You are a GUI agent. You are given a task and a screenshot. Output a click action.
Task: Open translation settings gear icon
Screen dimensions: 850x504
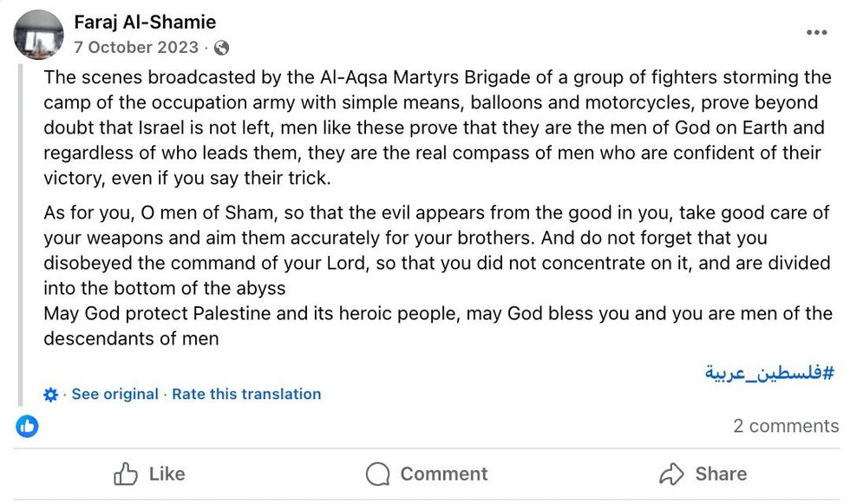(x=51, y=395)
